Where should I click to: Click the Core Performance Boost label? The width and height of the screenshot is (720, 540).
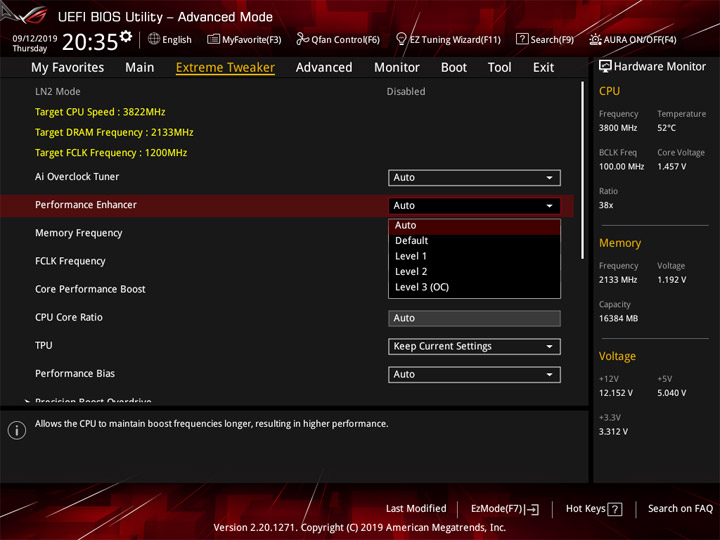[x=90, y=289]
